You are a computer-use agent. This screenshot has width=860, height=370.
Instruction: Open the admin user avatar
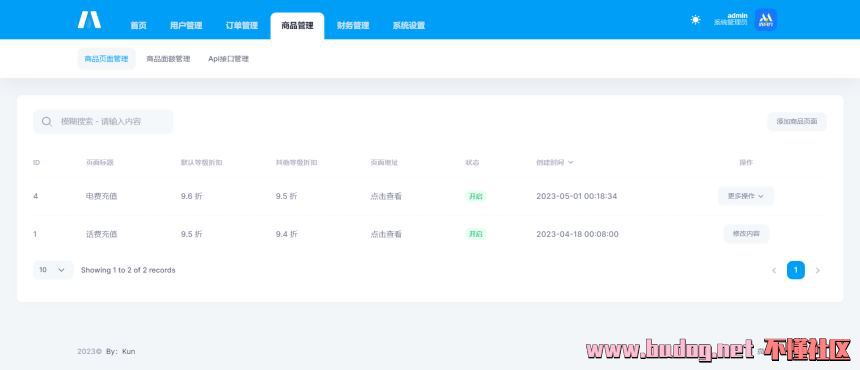point(766,20)
